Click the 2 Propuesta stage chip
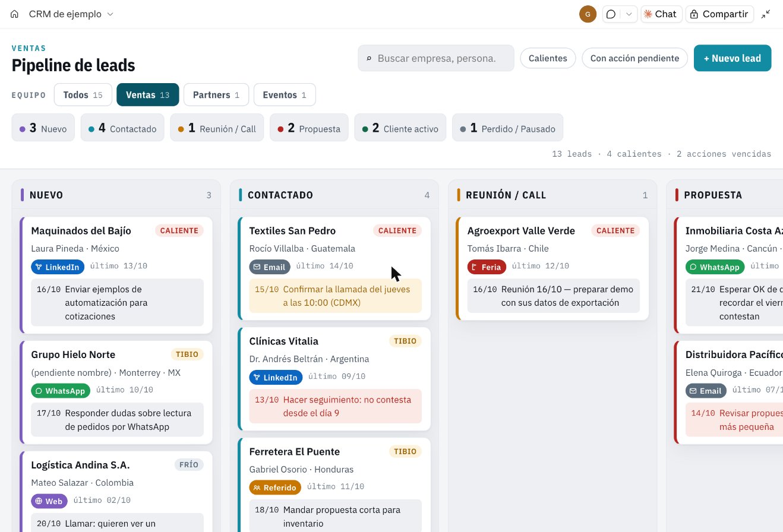Image resolution: width=783 pixels, height=532 pixels. pyautogui.click(x=309, y=128)
